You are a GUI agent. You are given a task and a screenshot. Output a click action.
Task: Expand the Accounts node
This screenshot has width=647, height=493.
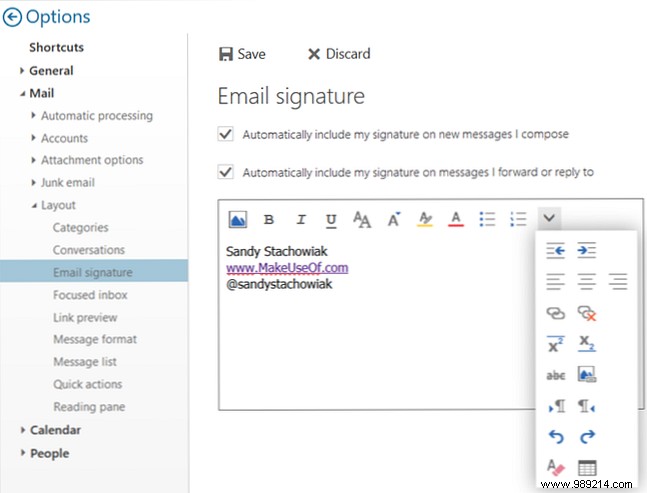coord(33,138)
